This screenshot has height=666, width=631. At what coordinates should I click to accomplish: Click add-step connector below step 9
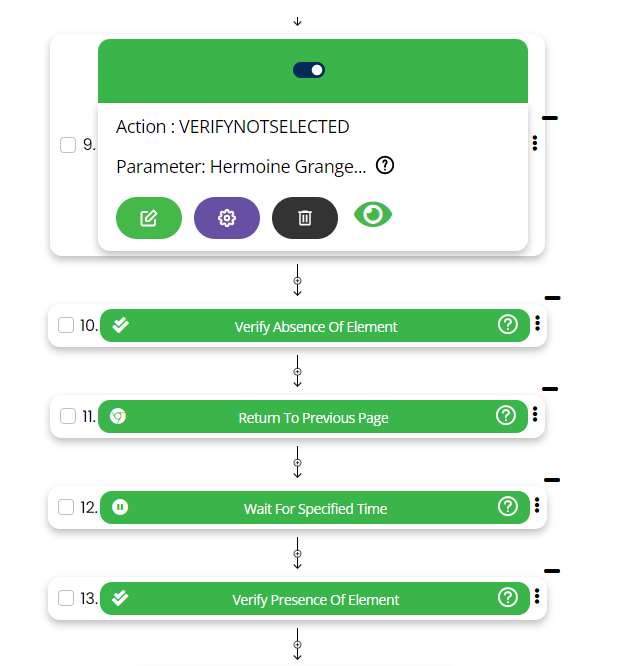pos(297,282)
